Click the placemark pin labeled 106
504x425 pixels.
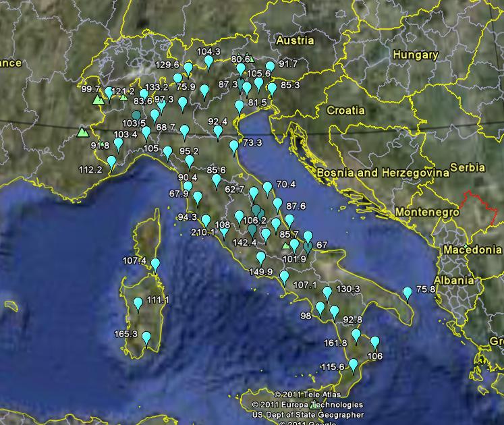tap(374, 343)
